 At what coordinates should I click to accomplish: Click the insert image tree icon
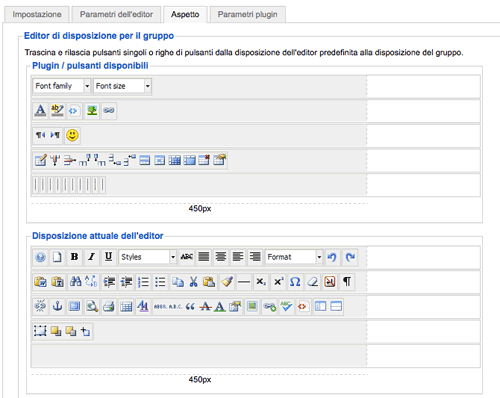(92, 110)
